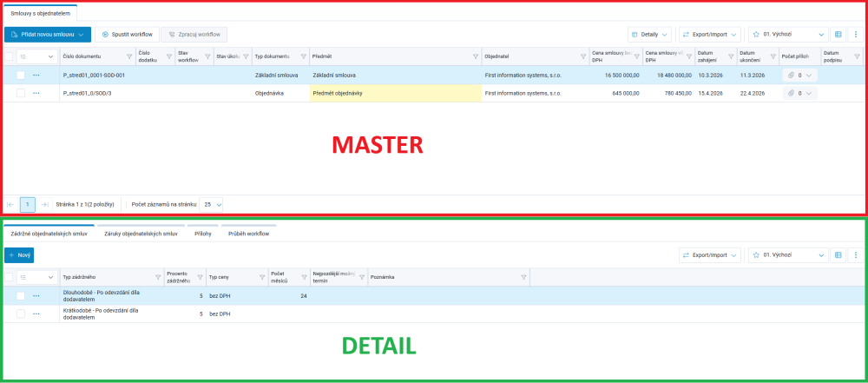Filter the Typ ceny column
The image size is (868, 383).
coord(262,277)
